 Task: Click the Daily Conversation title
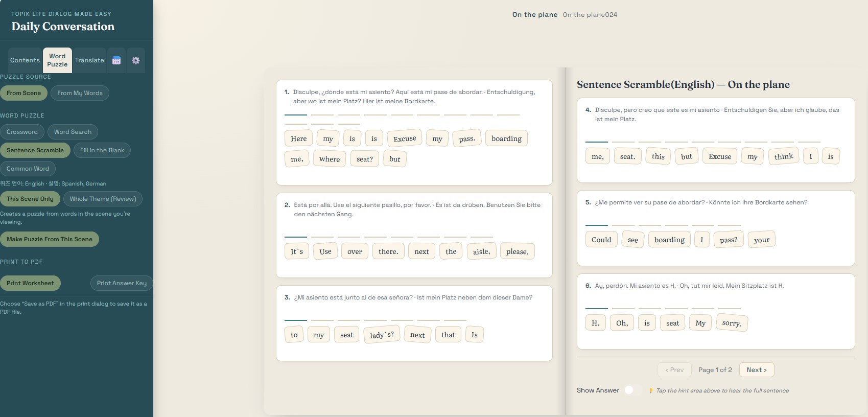[x=63, y=27]
